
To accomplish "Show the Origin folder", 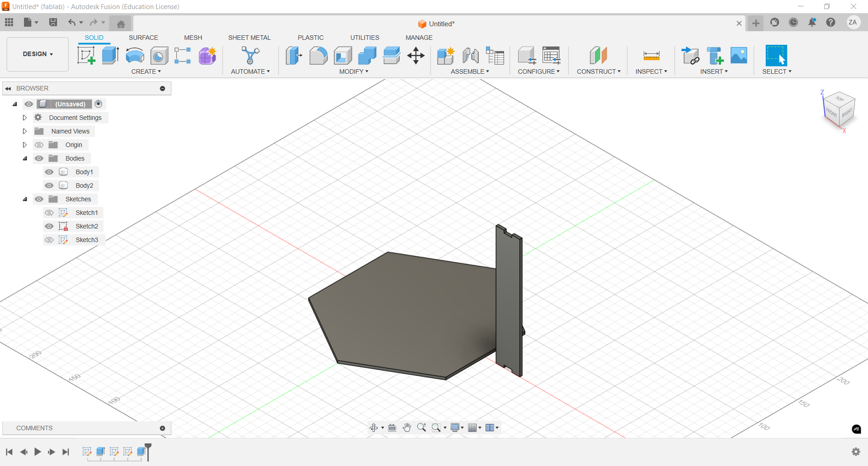I will coord(39,145).
